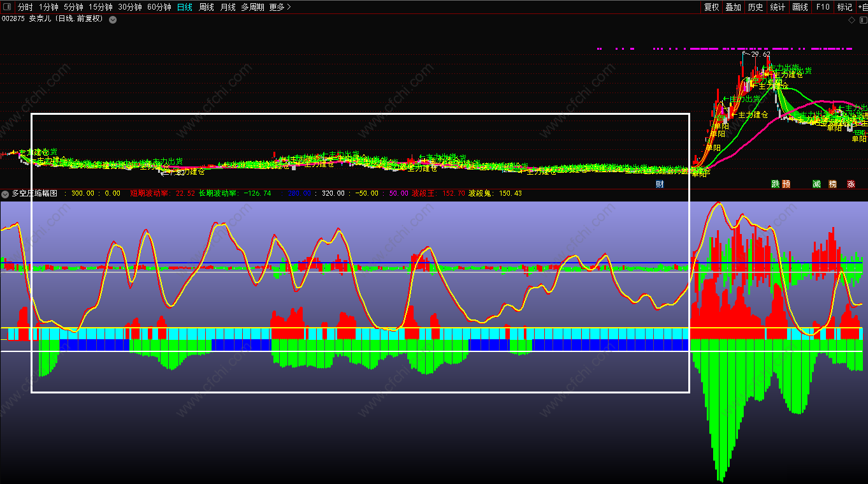
Task: Click the blue 财 event marker
Action: pyautogui.click(x=660, y=184)
